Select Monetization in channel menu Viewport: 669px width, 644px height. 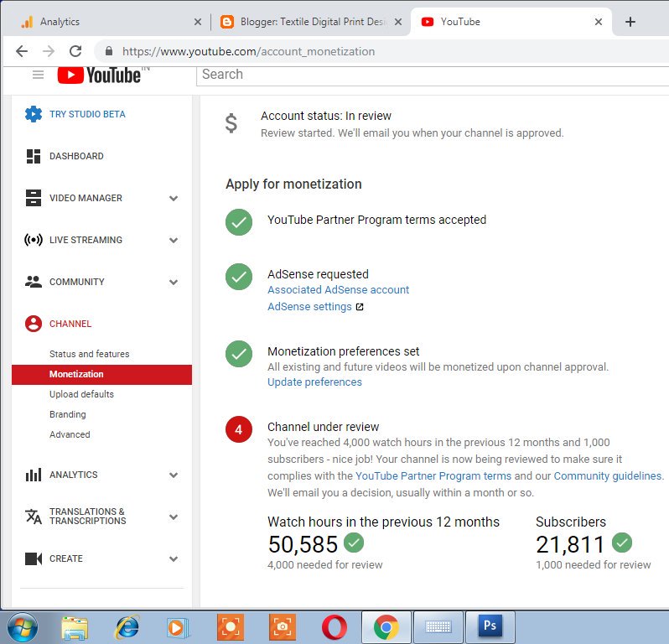pyautogui.click(x=101, y=374)
